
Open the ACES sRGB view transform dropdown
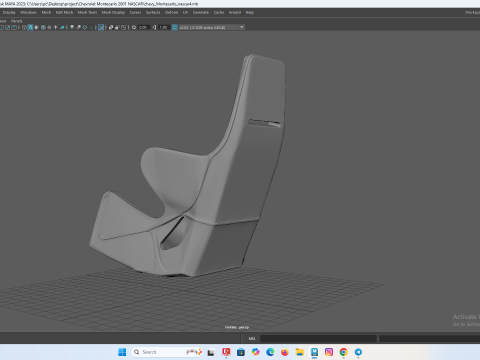coord(212,27)
